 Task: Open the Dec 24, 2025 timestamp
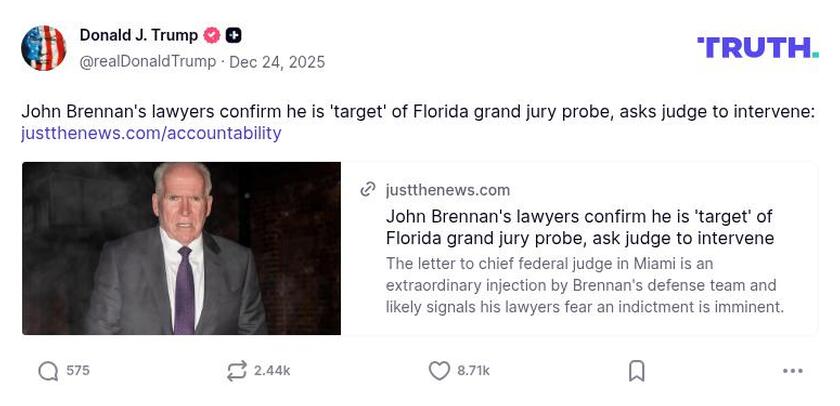coord(277,61)
